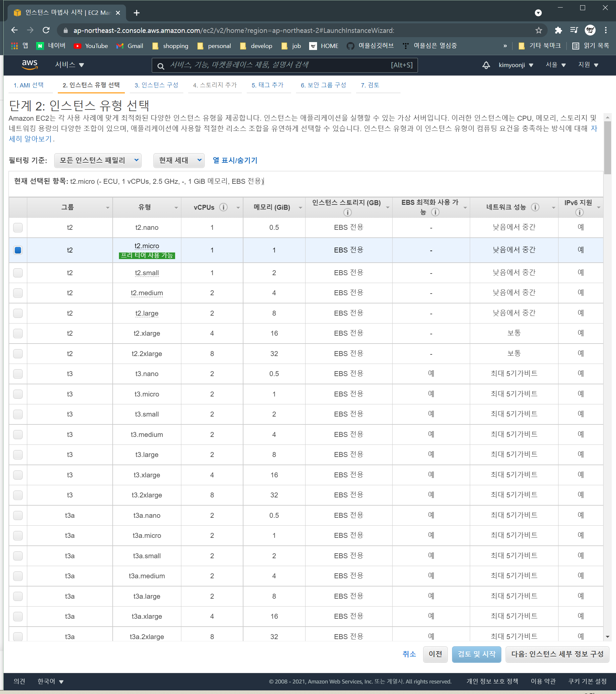Open the Gmail bookmark
Viewport: 616px width, 694px height.
pos(129,46)
